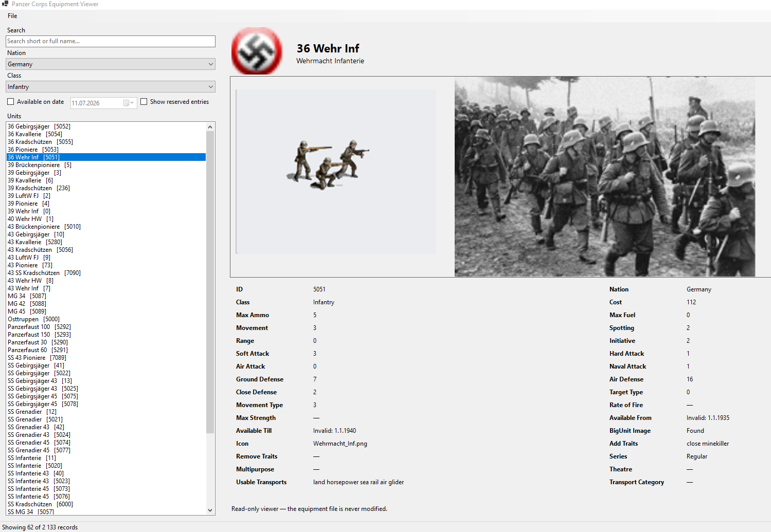Select 43 Brückenpioniere [5010] unit
The width and height of the screenshot is (771, 532).
tap(106, 227)
